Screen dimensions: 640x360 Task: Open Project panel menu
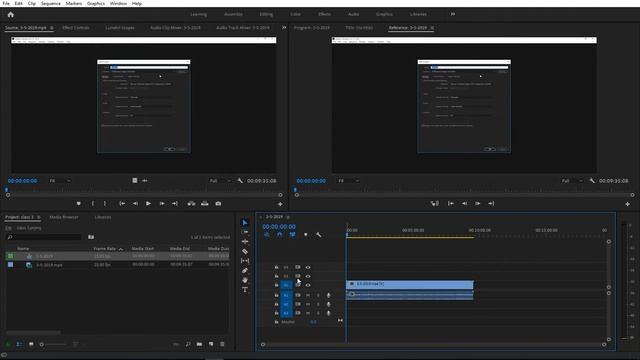pos(39,217)
